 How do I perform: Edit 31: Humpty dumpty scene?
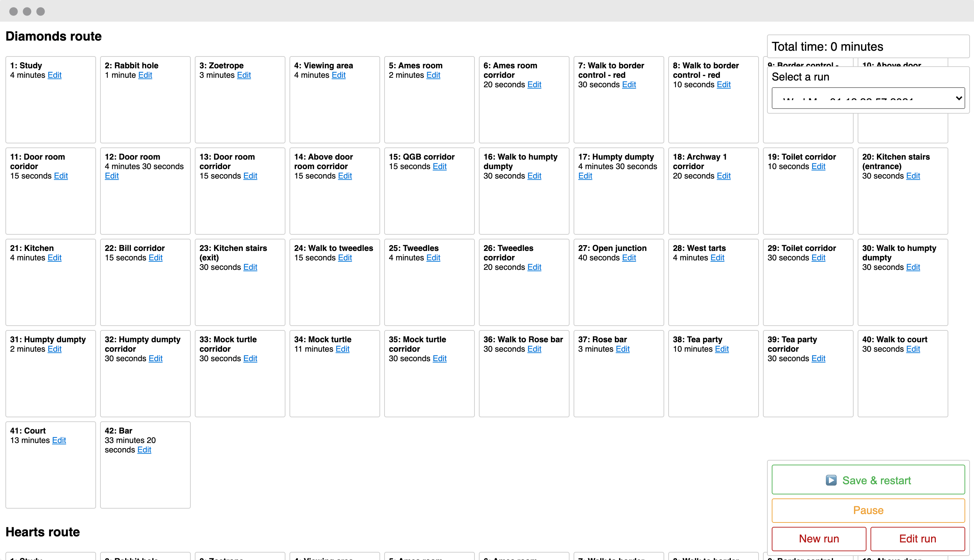click(x=54, y=349)
